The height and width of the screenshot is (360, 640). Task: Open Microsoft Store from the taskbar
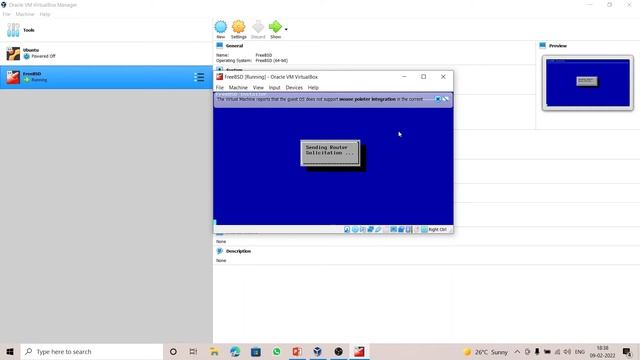256,351
